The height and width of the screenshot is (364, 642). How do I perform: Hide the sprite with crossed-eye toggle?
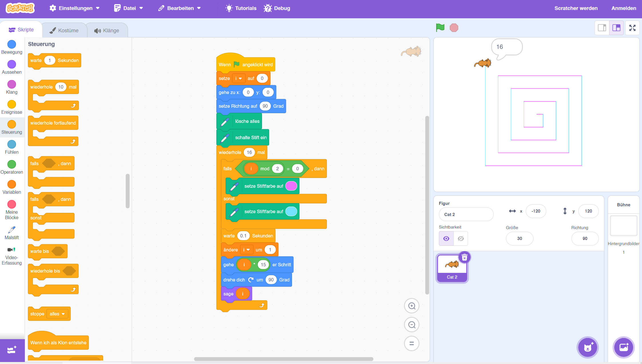[461, 239]
